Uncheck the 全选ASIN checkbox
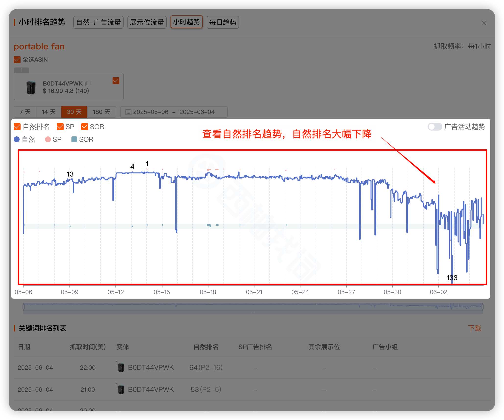 tap(17, 59)
